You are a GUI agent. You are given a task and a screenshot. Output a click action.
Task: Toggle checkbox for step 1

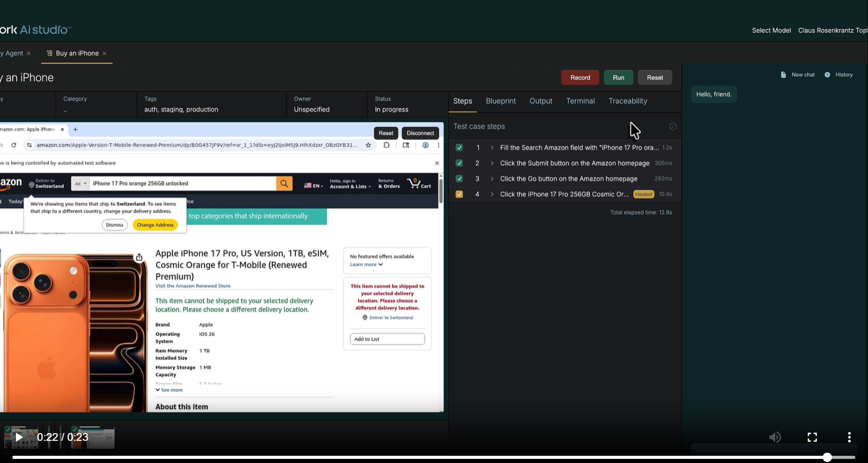click(x=459, y=147)
